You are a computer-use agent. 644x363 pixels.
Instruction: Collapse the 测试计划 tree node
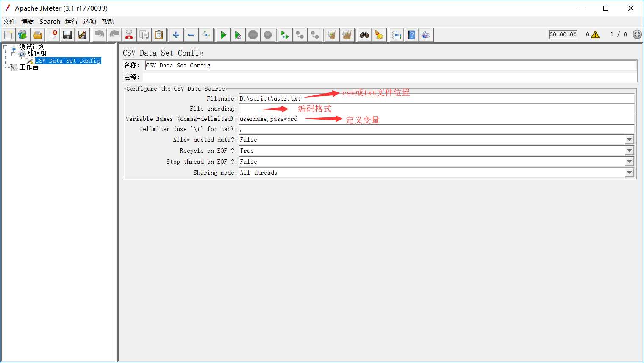click(6, 47)
